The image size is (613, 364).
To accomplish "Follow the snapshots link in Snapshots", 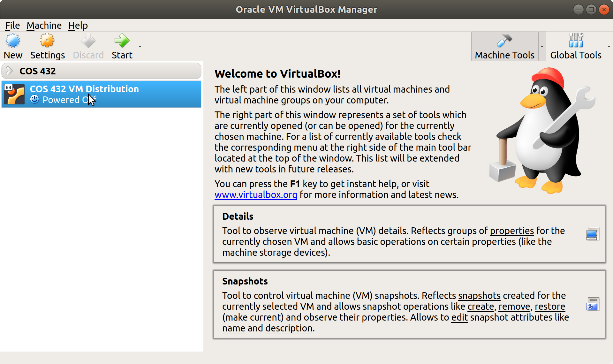I will point(479,296).
